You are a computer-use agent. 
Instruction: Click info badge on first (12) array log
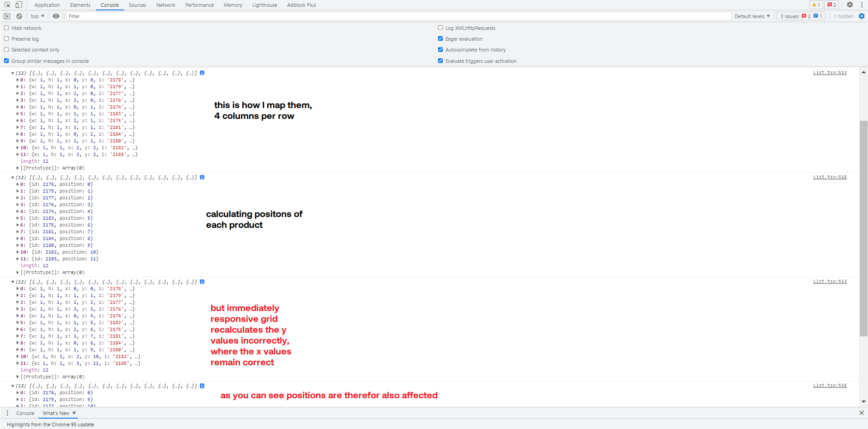202,73
